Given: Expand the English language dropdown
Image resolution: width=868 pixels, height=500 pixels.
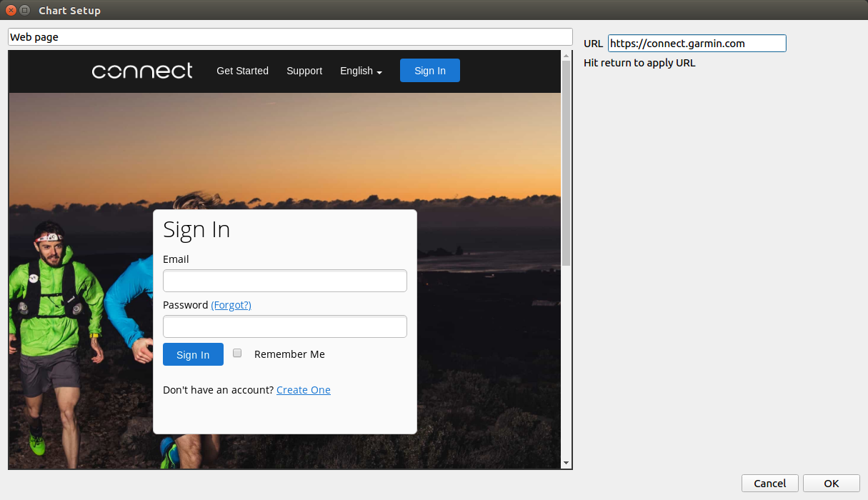Looking at the screenshot, I should coord(361,71).
